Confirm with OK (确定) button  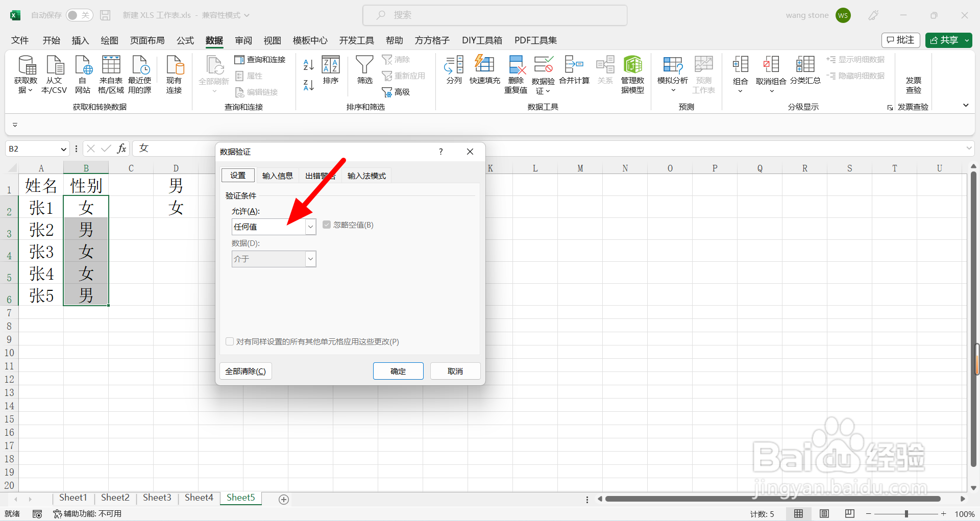click(398, 371)
